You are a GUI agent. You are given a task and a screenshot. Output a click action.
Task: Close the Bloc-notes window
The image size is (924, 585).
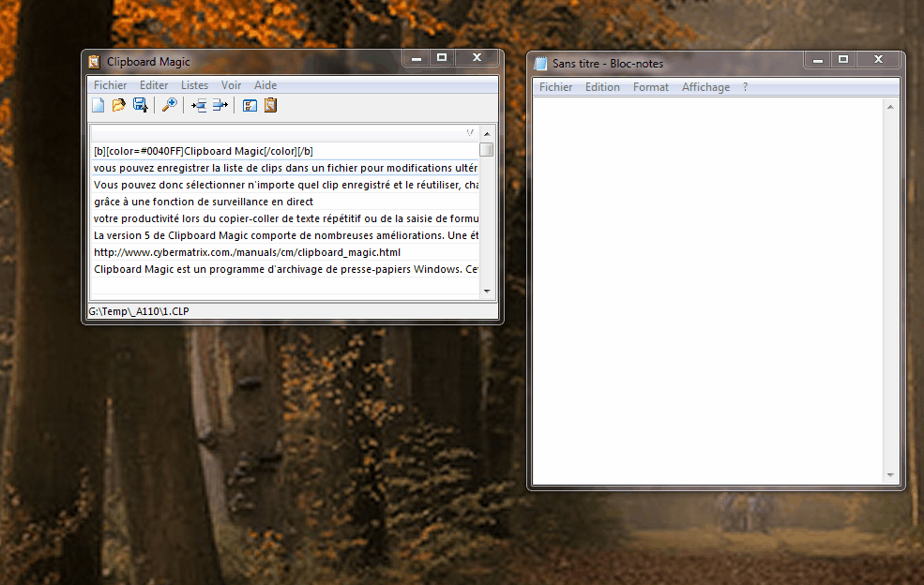click(878, 59)
